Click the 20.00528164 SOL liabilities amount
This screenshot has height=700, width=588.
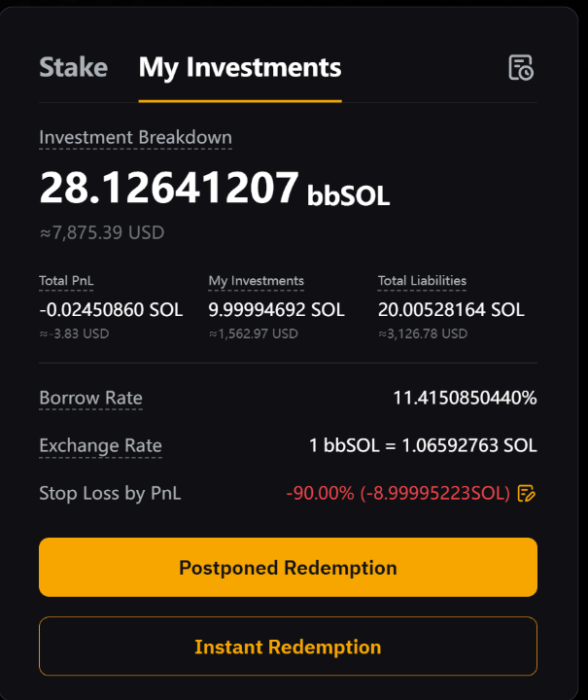click(x=451, y=310)
